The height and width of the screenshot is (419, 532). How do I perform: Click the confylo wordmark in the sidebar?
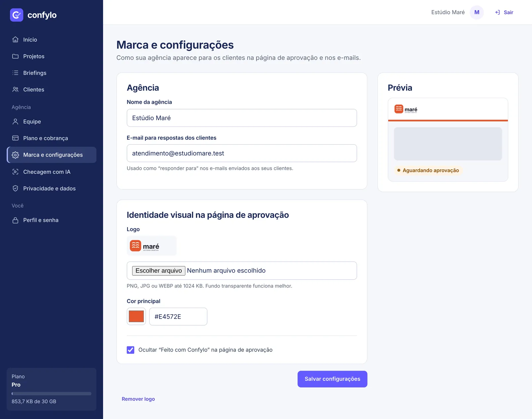click(x=42, y=15)
